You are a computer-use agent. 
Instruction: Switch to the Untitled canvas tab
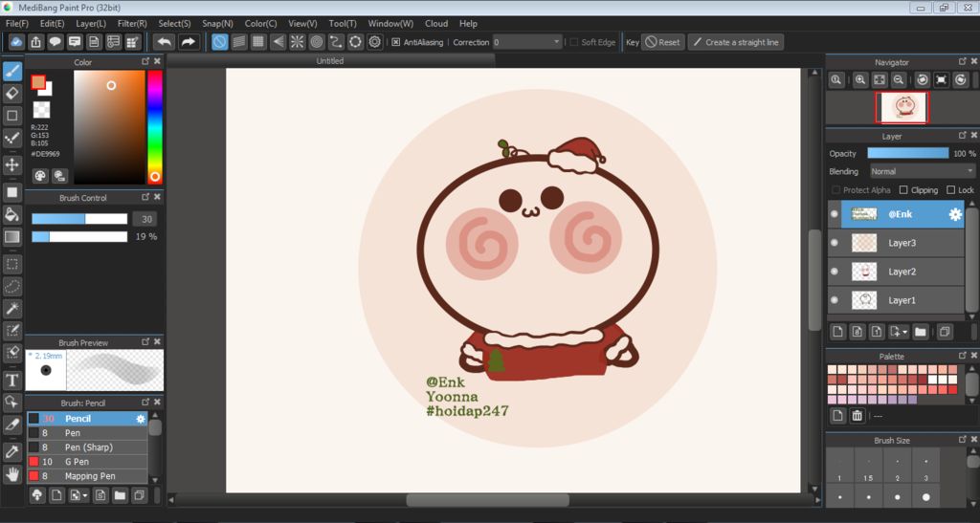click(330, 61)
